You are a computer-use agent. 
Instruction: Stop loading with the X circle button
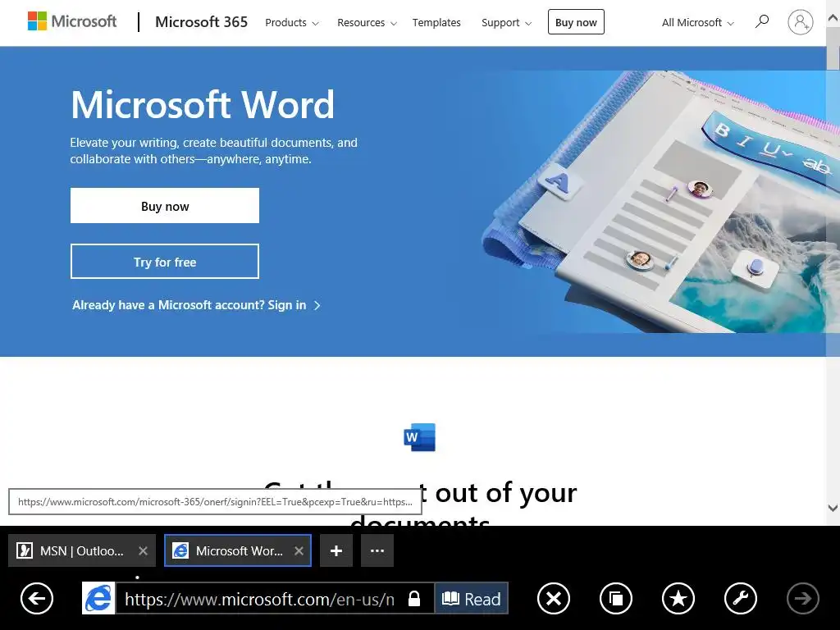pos(554,598)
